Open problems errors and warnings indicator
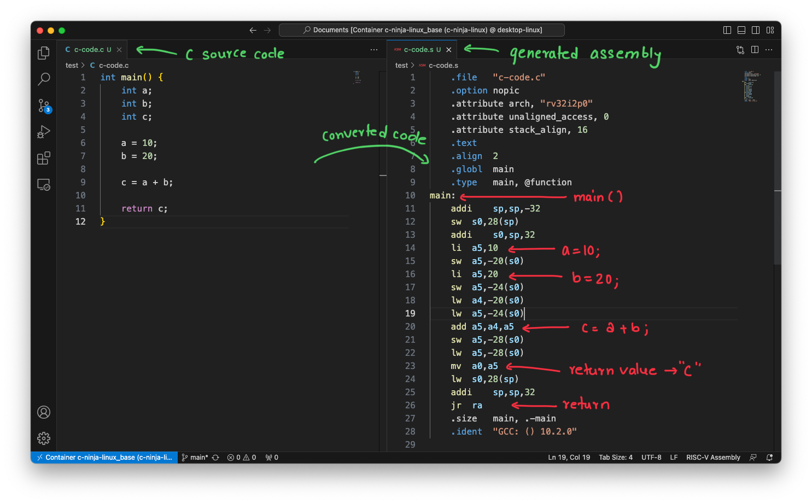The height and width of the screenshot is (504, 812). (x=242, y=458)
